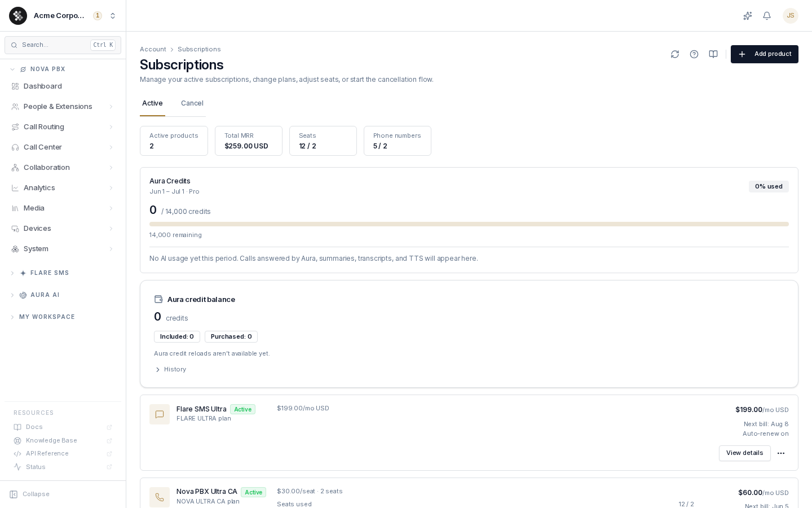Image resolution: width=812 pixels, height=508 pixels.
Task: Focus the Search input field
Action: [63, 45]
